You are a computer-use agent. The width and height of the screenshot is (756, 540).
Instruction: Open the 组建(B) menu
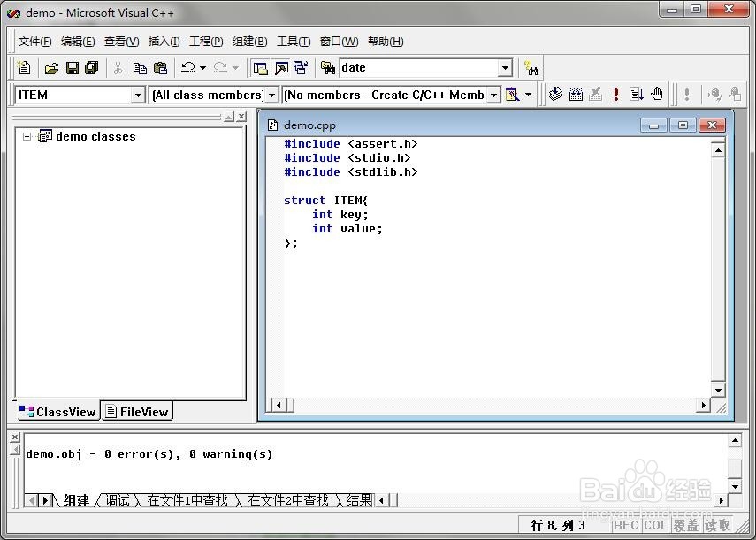tap(249, 42)
